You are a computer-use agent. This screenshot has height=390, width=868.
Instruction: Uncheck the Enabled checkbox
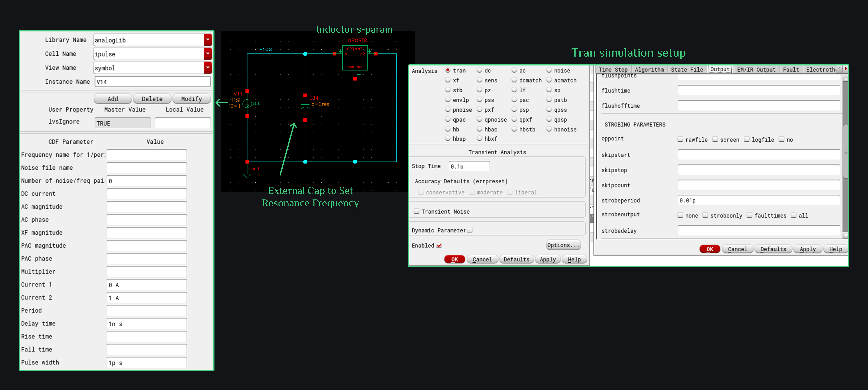point(439,245)
